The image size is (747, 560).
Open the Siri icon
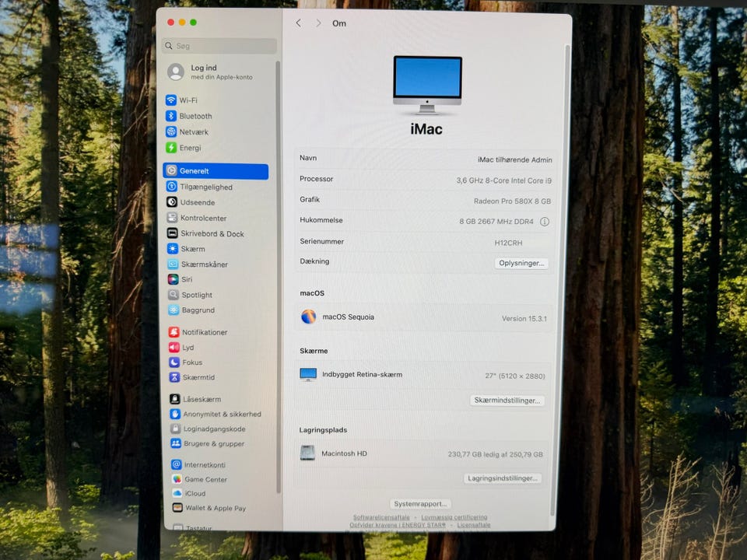coord(174,279)
